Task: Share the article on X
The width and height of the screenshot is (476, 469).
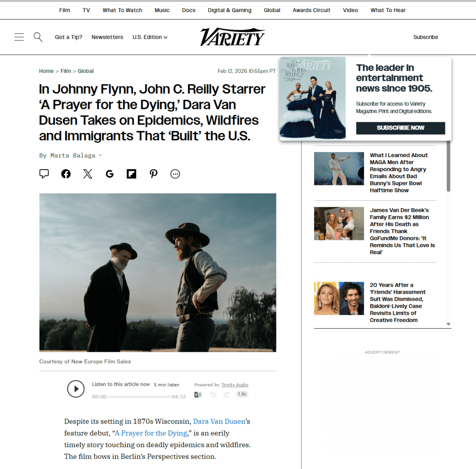Action: (x=87, y=174)
